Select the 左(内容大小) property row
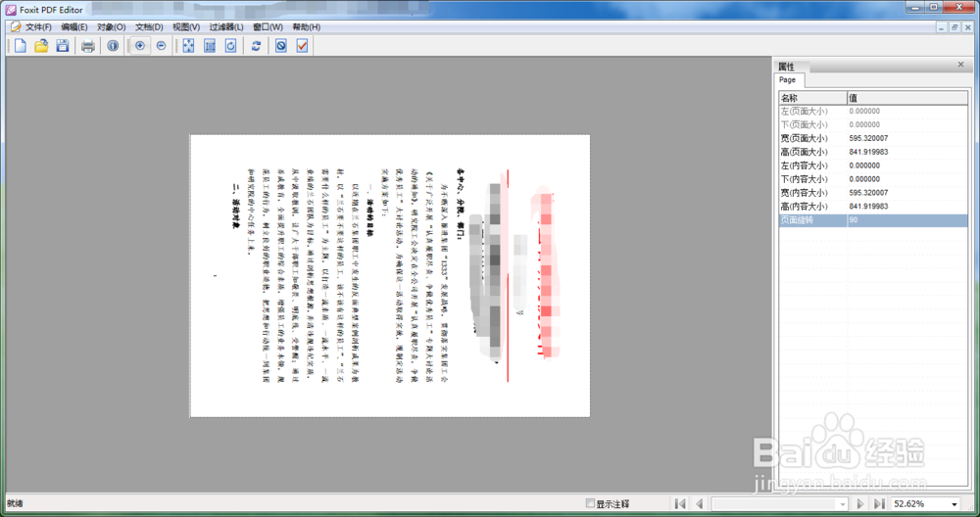This screenshot has width=980, height=517. tap(873, 165)
